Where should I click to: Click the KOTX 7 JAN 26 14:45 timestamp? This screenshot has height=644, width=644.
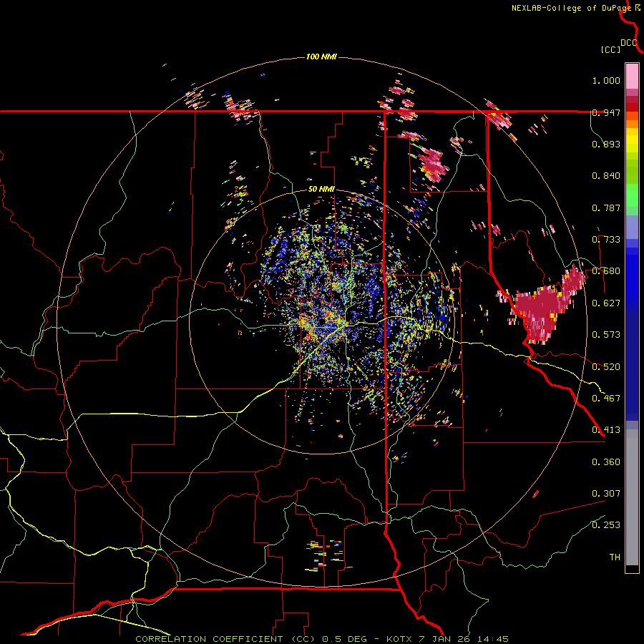coord(447,639)
